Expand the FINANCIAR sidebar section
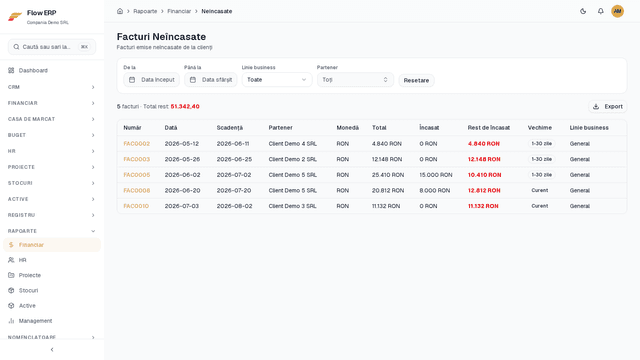The image size is (640, 360). pos(52,103)
